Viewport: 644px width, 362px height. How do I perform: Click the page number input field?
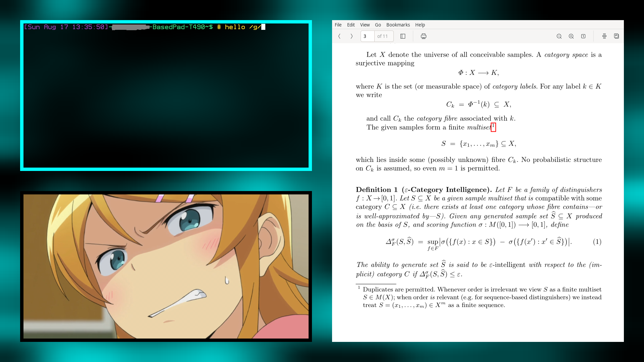367,36
